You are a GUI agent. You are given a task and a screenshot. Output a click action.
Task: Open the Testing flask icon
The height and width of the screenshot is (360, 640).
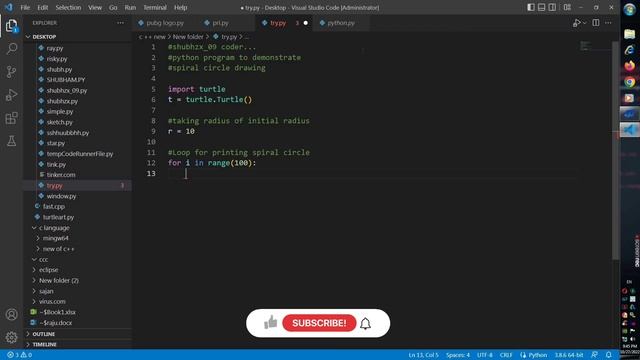point(11,141)
